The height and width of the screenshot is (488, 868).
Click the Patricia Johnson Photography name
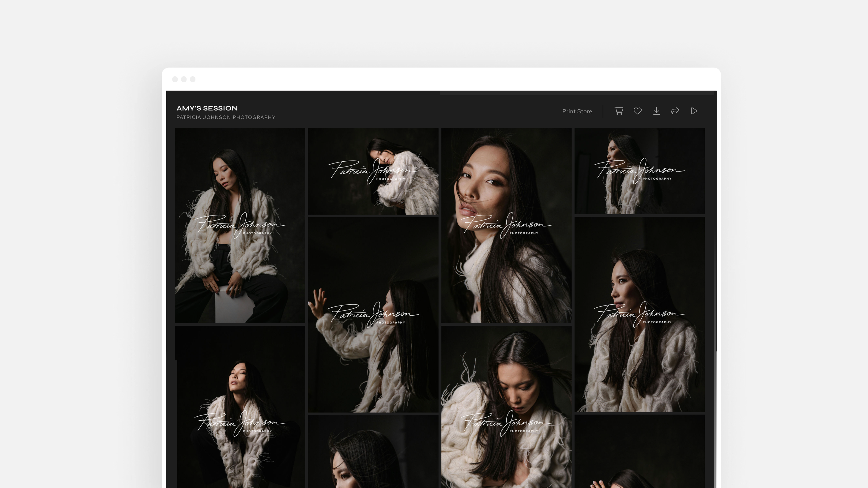[x=226, y=117]
